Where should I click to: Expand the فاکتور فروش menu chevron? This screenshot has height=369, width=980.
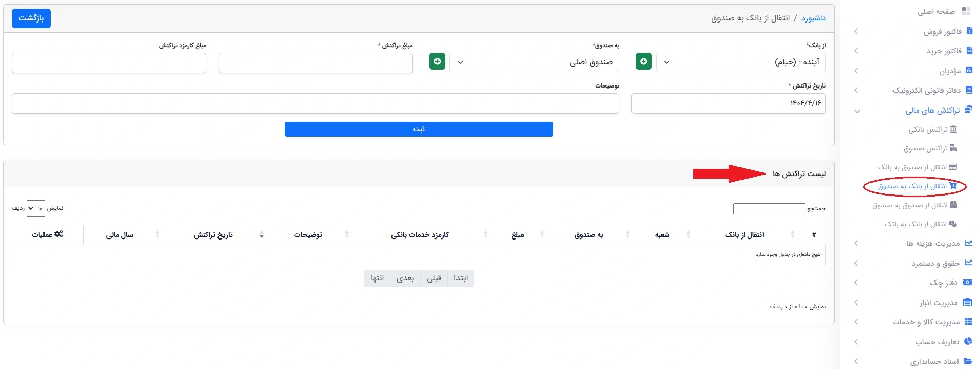856,31
